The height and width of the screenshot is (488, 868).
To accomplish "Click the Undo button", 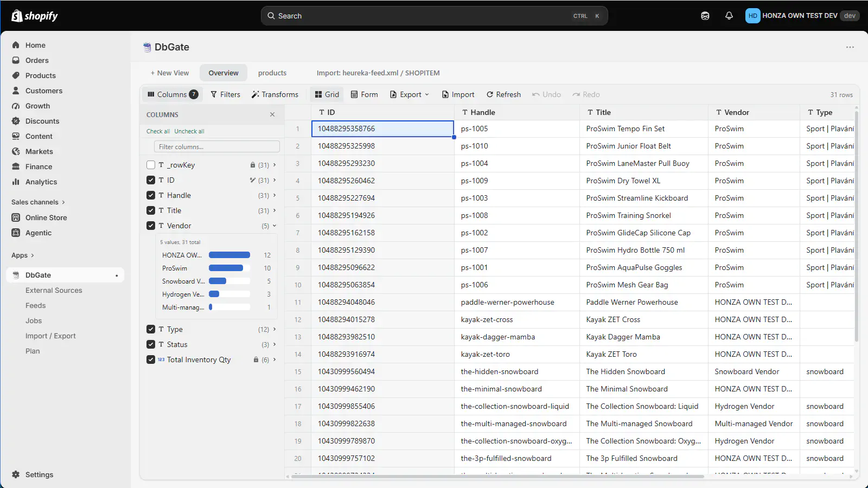I will coord(547,94).
